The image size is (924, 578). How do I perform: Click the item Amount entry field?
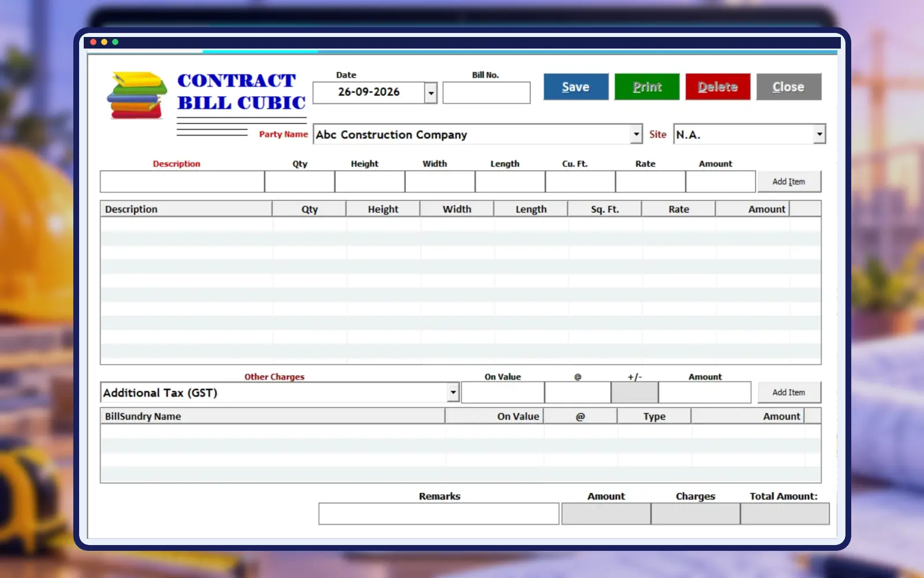pos(721,181)
